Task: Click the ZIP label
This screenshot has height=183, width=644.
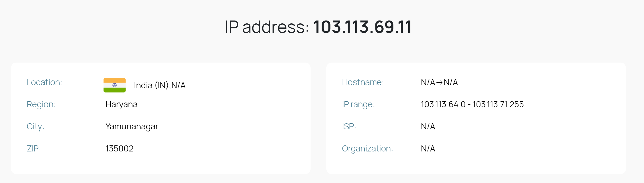Action: coord(34,149)
